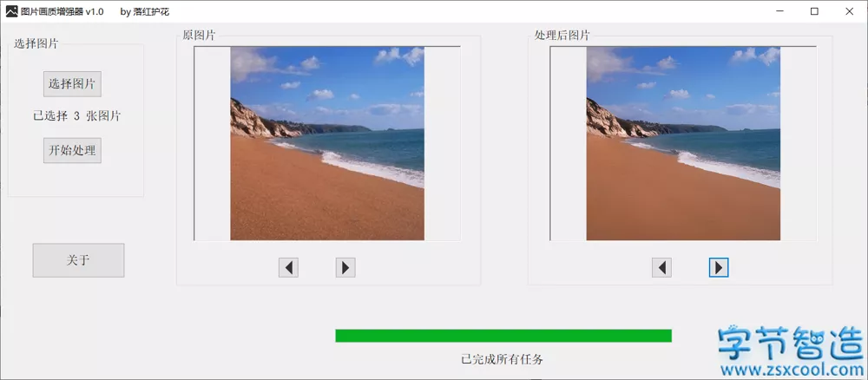
Task: Click the 已完成所有任务 status text
Action: coord(502,359)
